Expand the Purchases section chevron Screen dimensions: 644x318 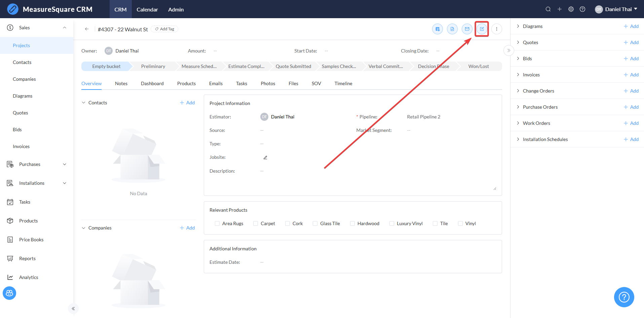point(65,164)
